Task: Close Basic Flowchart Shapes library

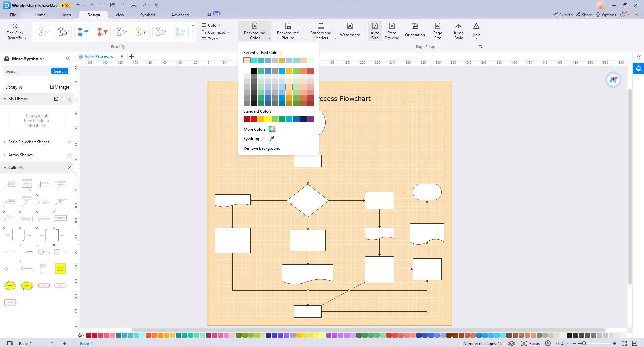Action: click(69, 142)
